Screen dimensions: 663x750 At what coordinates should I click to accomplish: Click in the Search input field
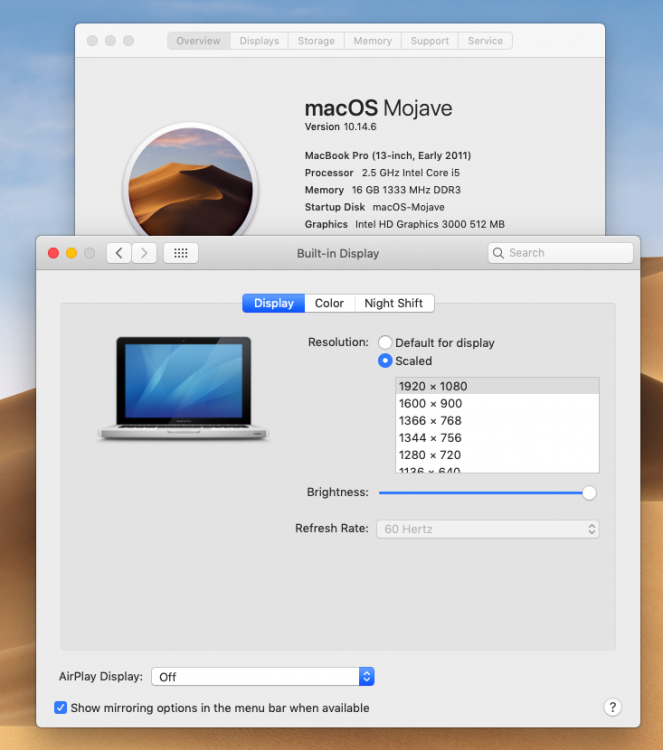[561, 253]
